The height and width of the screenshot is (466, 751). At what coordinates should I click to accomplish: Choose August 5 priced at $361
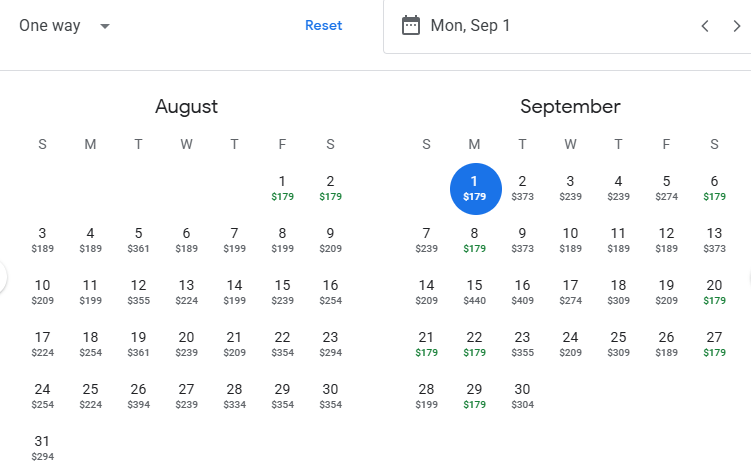138,240
